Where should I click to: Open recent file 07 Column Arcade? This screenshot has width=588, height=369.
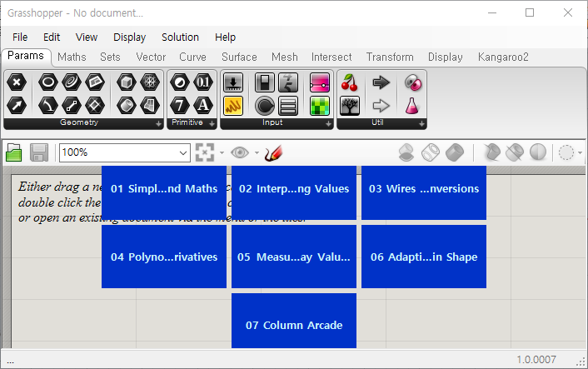click(x=294, y=321)
